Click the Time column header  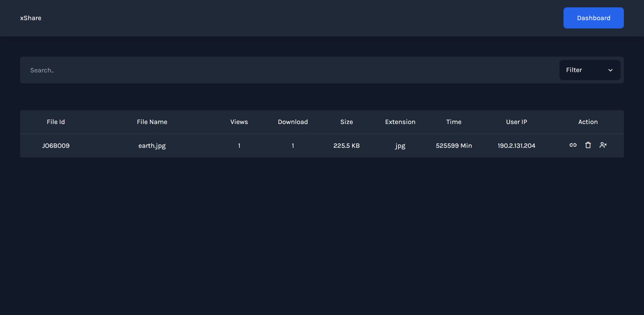pyautogui.click(x=454, y=122)
